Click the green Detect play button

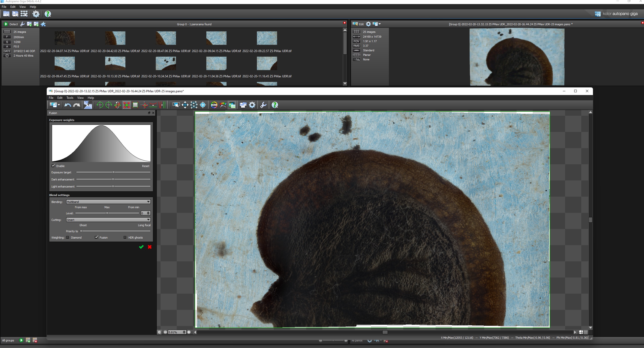(x=6, y=24)
